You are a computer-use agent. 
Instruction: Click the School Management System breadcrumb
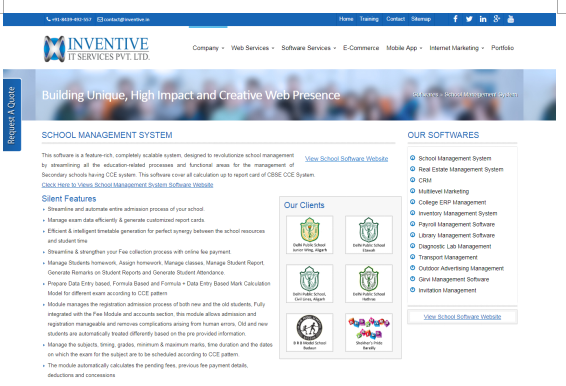pyautogui.click(x=481, y=95)
